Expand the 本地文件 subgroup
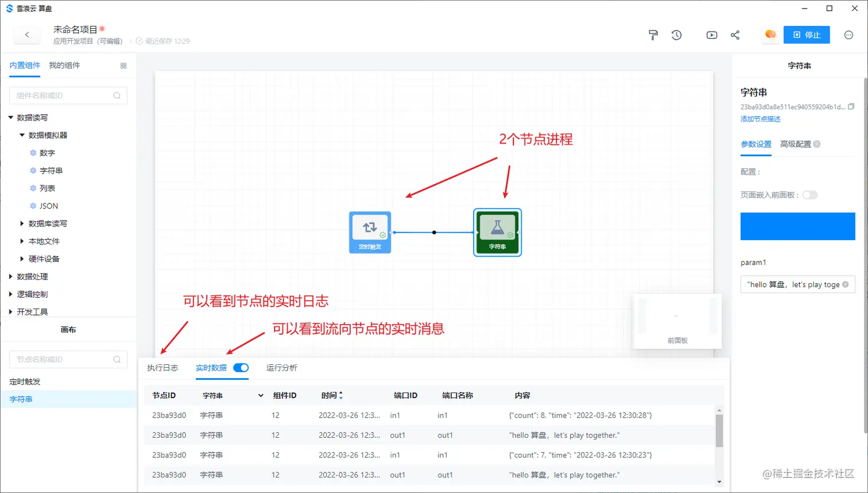Image resolution: width=868 pixels, height=493 pixels. (x=22, y=241)
